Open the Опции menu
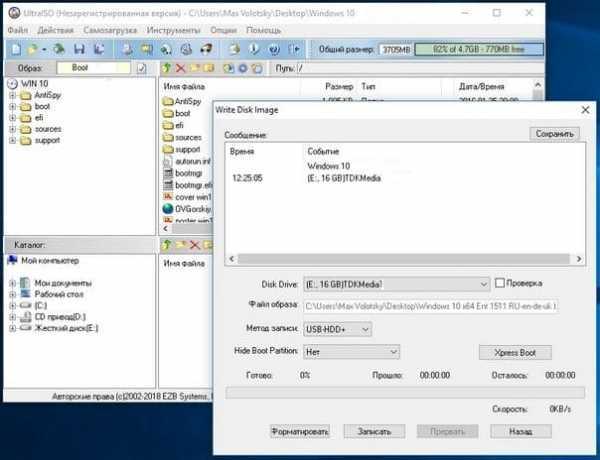This screenshot has width=600, height=460. pyautogui.click(x=223, y=30)
